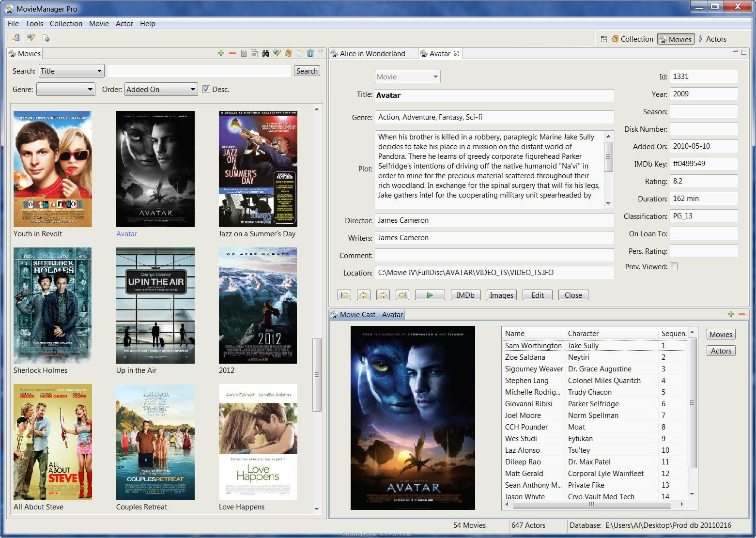Screen dimensions: 756x538
Task: Open the Tools menu
Action: click(34, 23)
